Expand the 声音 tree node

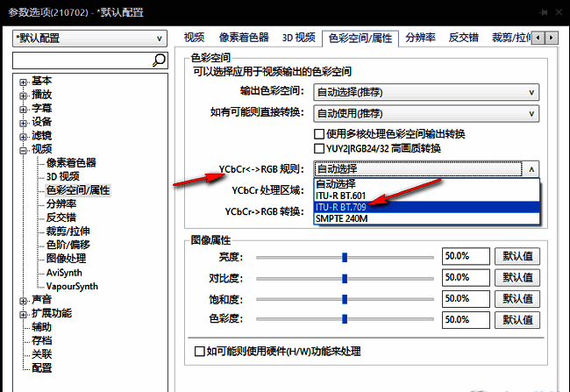tap(23, 299)
